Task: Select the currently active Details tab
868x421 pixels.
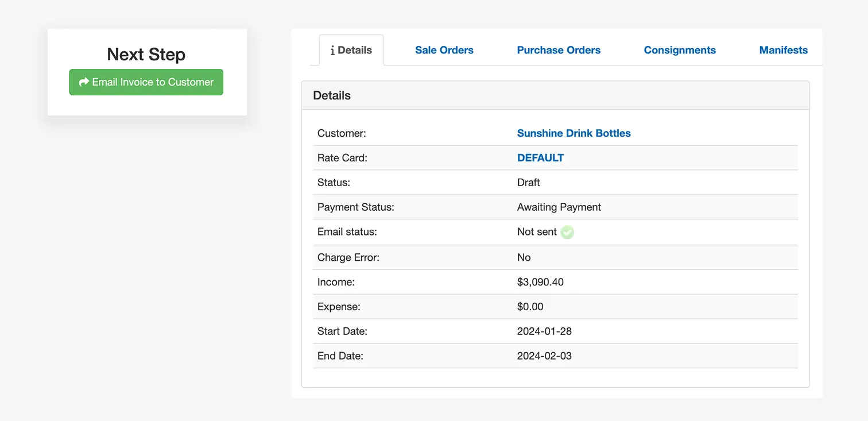Action: pos(351,50)
